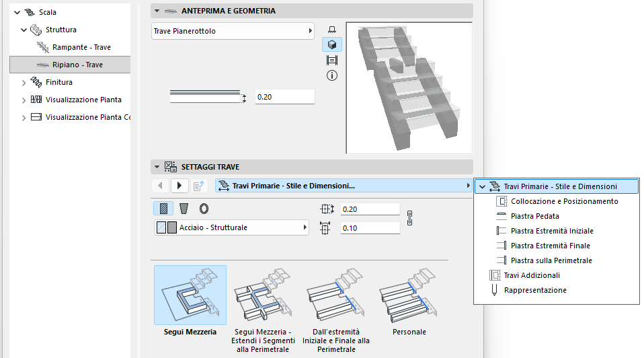Edit the 0.20 geometry thickness field
644x358 pixels.
(x=284, y=97)
